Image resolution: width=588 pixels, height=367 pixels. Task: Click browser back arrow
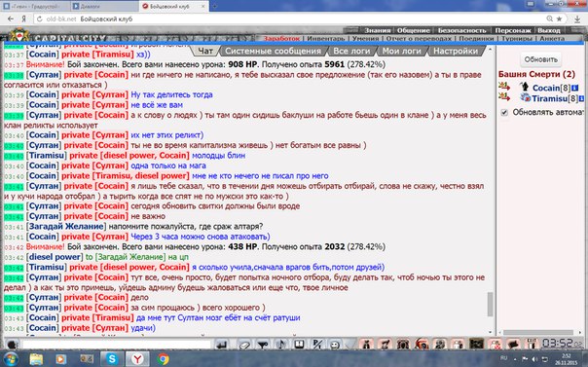coord(11,18)
